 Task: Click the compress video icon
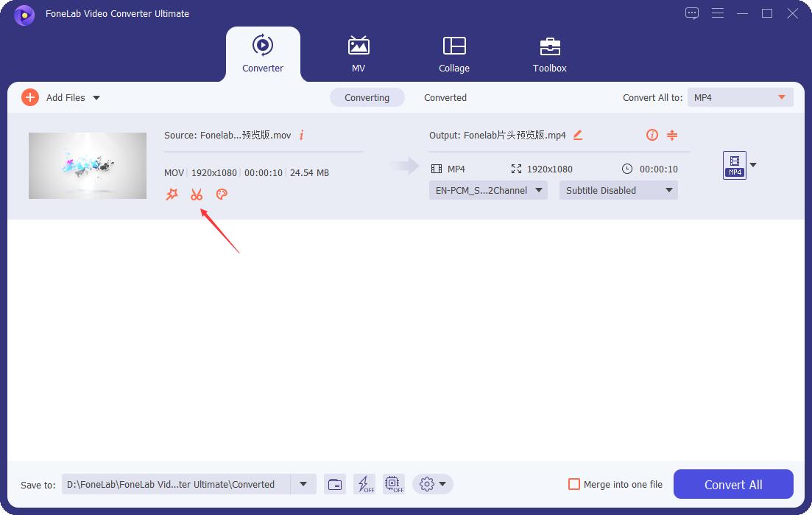click(x=672, y=135)
